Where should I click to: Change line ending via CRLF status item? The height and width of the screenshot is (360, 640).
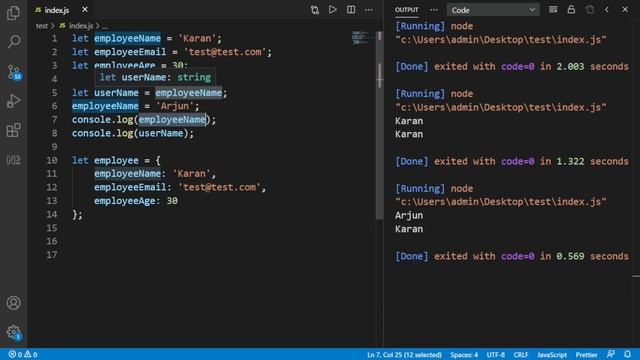[521, 355]
